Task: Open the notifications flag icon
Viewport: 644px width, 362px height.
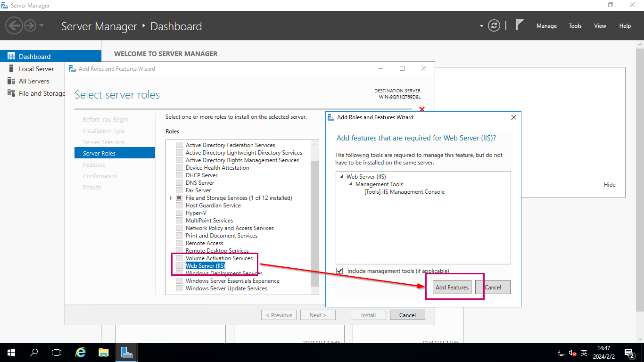Action: coord(520,25)
